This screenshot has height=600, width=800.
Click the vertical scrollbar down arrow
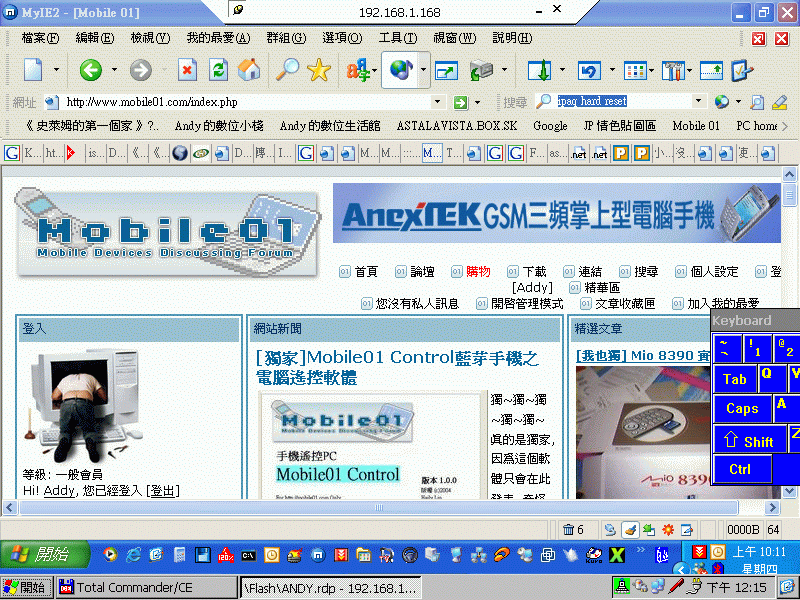(x=789, y=491)
